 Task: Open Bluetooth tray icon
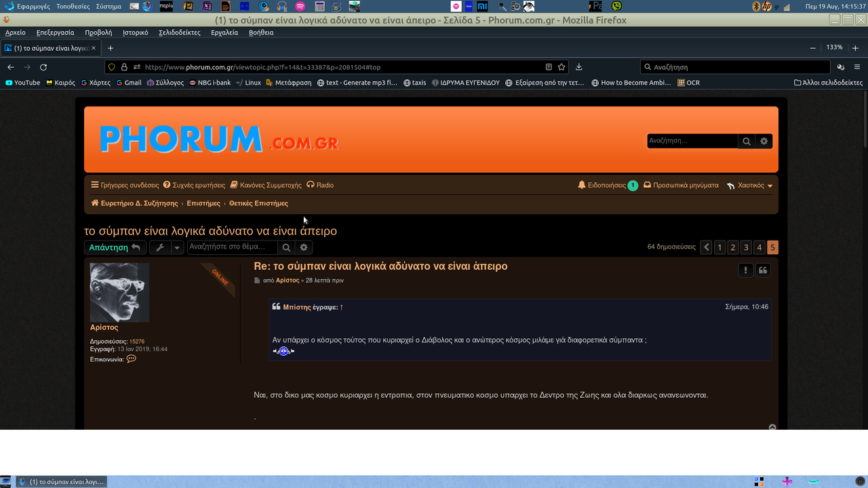(x=756, y=6)
